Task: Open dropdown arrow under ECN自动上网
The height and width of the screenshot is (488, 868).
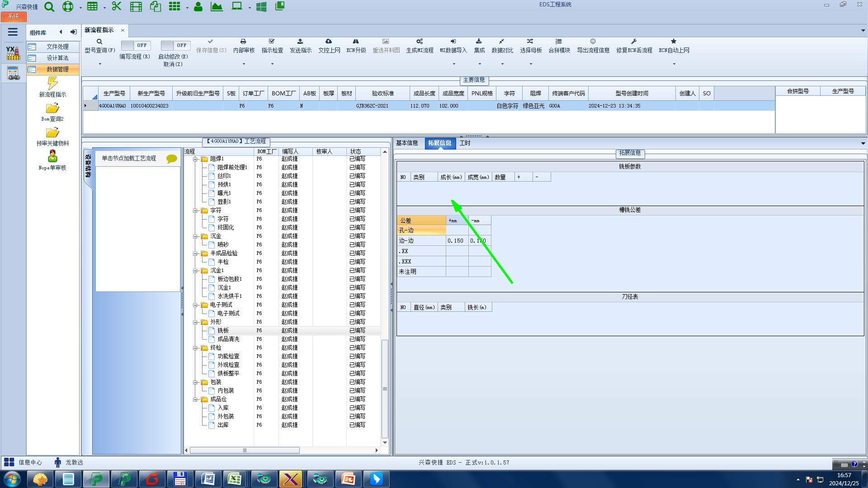Action: pyautogui.click(x=674, y=64)
